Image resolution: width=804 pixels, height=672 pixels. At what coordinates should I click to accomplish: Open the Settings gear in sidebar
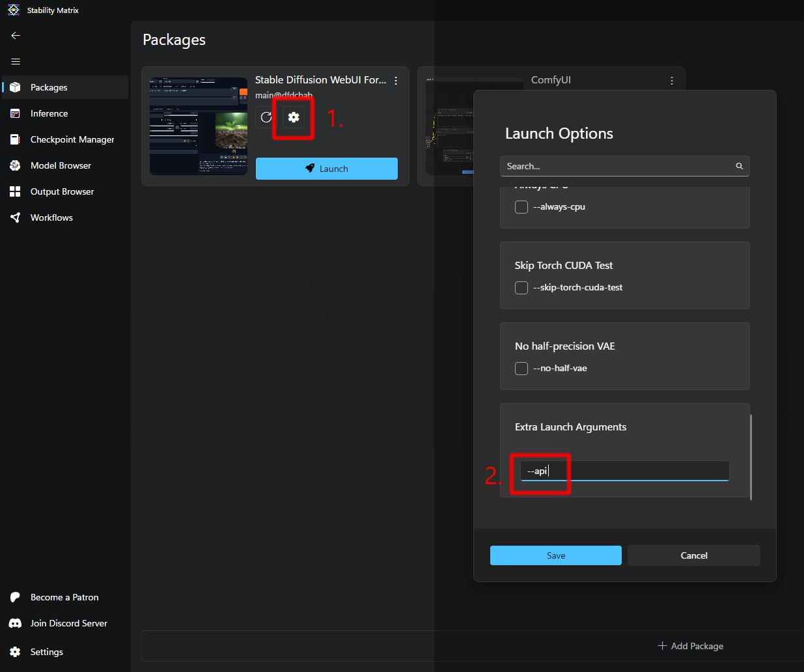(16, 652)
